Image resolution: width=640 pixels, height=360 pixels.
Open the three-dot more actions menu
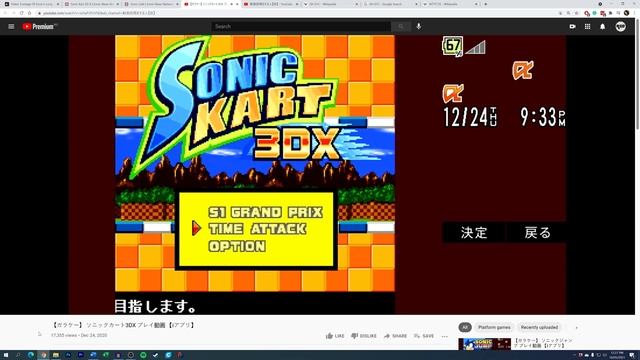pyautogui.click(x=444, y=336)
